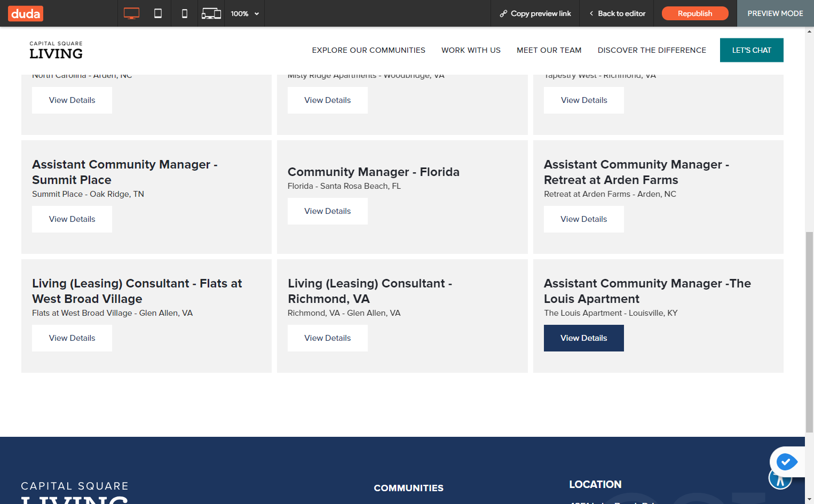814x504 pixels.
Task: Republish the site
Action: coord(695,13)
